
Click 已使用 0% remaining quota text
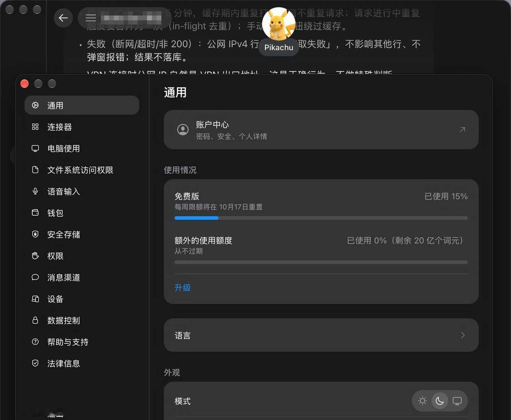click(x=406, y=240)
